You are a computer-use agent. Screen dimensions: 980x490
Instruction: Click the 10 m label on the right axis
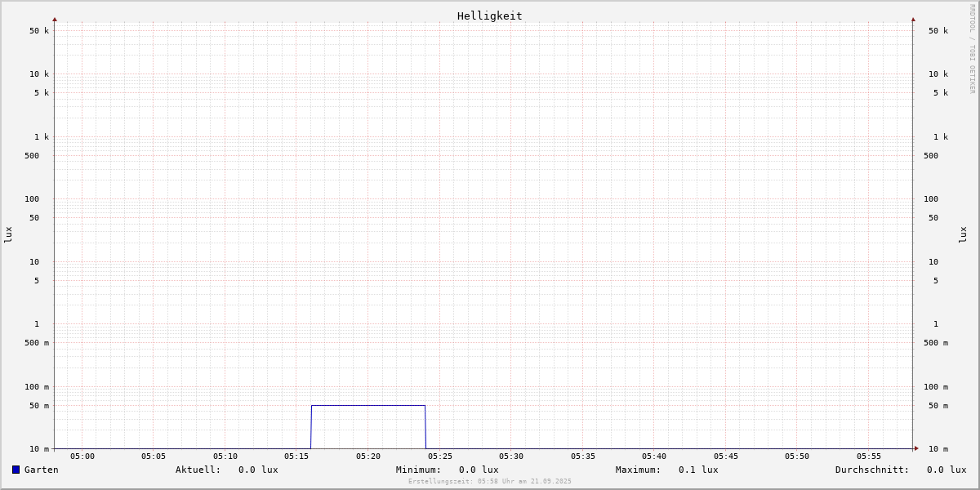click(938, 449)
